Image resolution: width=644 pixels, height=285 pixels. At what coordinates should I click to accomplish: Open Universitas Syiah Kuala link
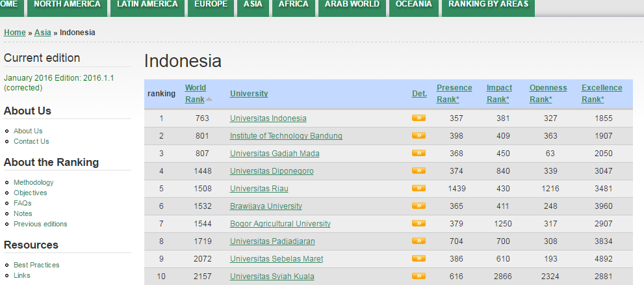point(272,277)
